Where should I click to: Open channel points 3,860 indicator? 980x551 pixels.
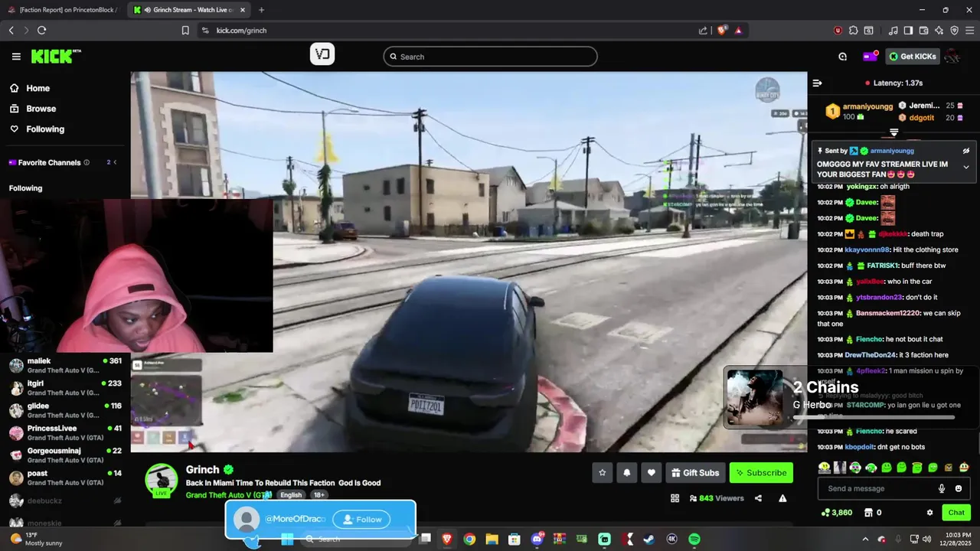(836, 513)
